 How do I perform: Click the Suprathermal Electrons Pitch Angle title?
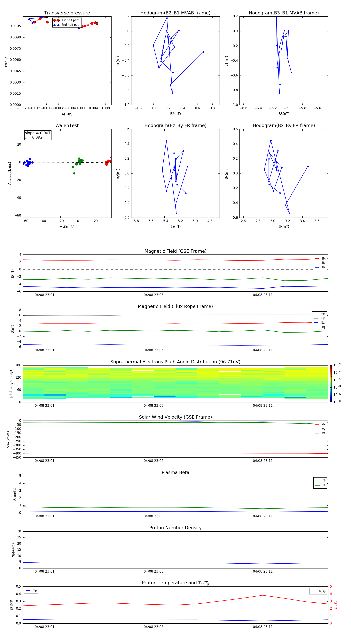tap(175, 362)
